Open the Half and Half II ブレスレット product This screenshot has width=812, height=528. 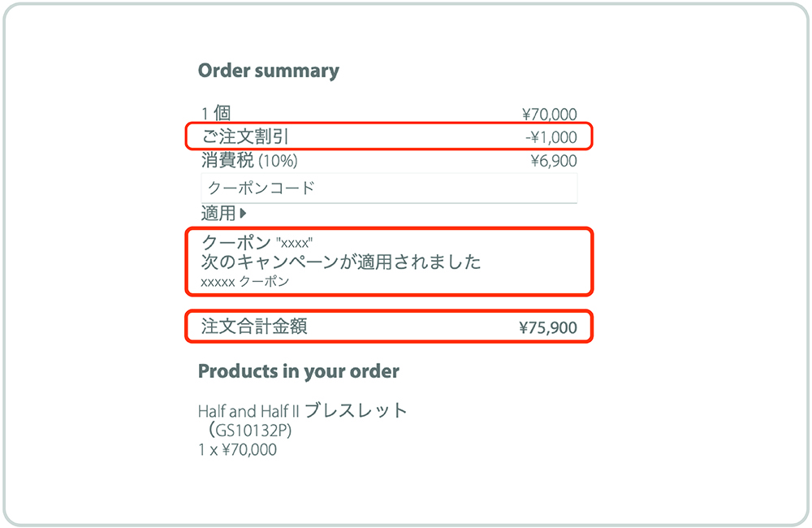[302, 411]
